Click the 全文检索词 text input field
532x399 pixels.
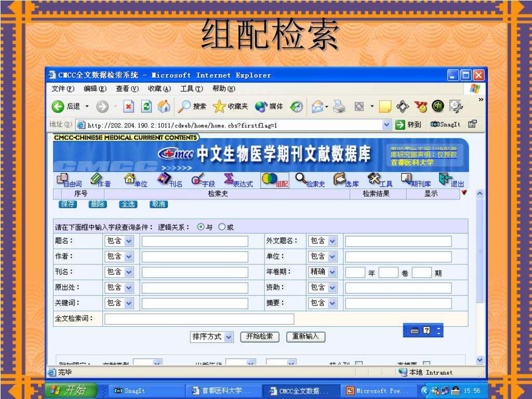click(199, 319)
